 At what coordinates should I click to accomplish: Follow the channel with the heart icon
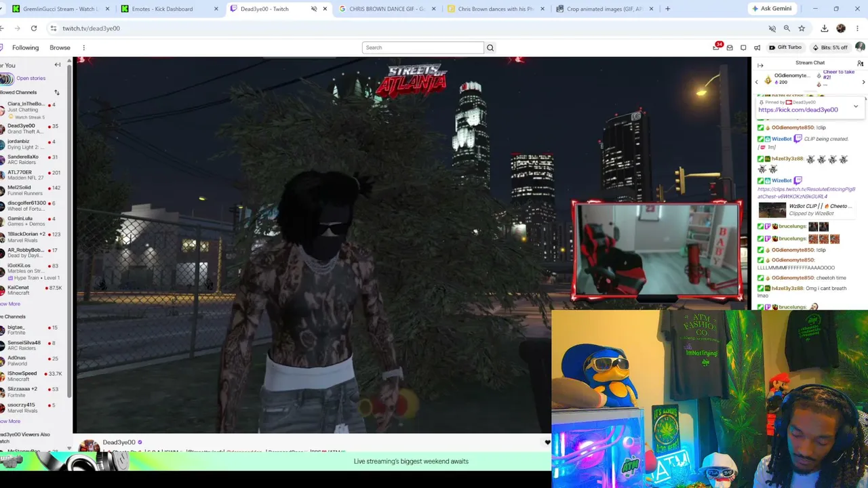pyautogui.click(x=547, y=443)
